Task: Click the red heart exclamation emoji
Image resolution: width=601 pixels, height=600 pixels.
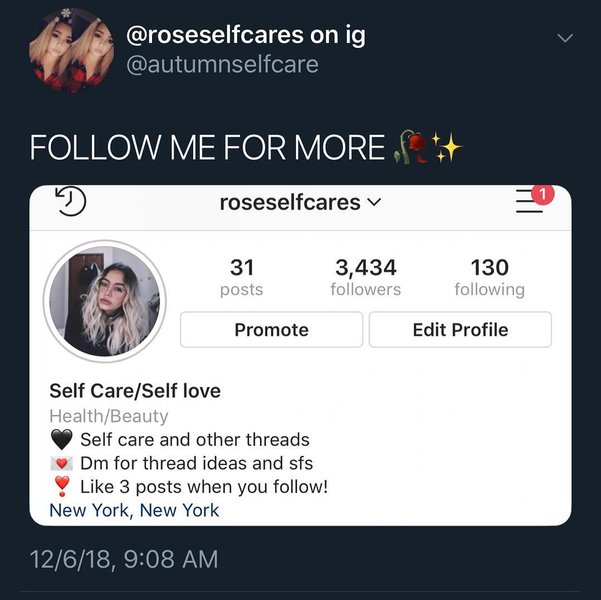Action: point(62,487)
